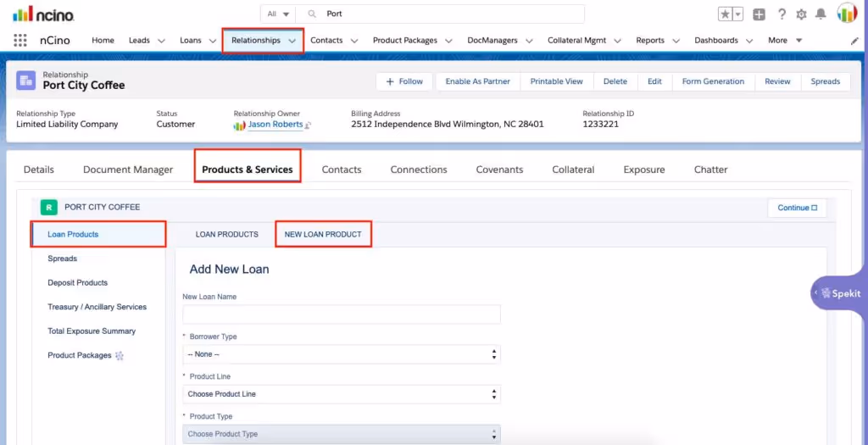
Task: Click into the global search field
Action: [x=440, y=14]
